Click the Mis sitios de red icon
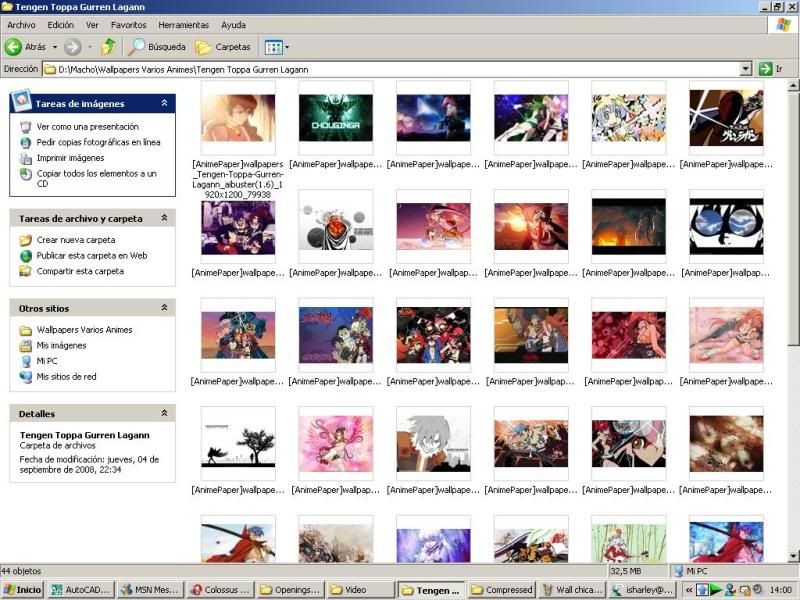The image size is (800, 600). [x=26, y=377]
